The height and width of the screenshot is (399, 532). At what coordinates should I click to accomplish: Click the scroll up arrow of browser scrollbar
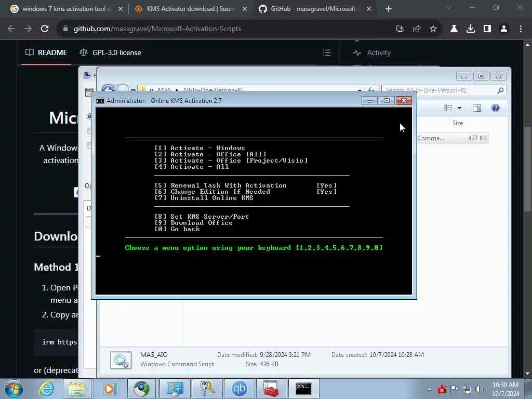pyautogui.click(x=527, y=45)
